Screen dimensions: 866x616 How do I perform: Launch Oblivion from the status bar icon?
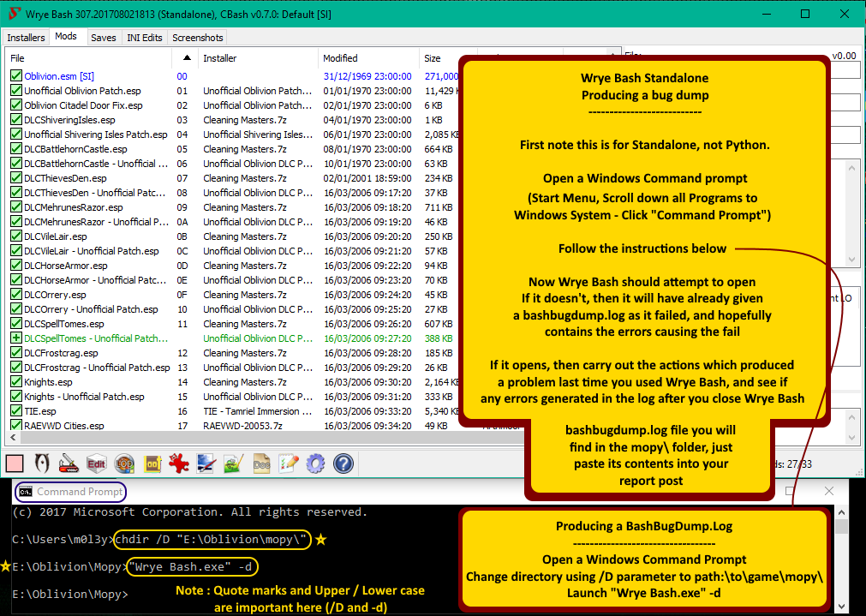[x=40, y=464]
